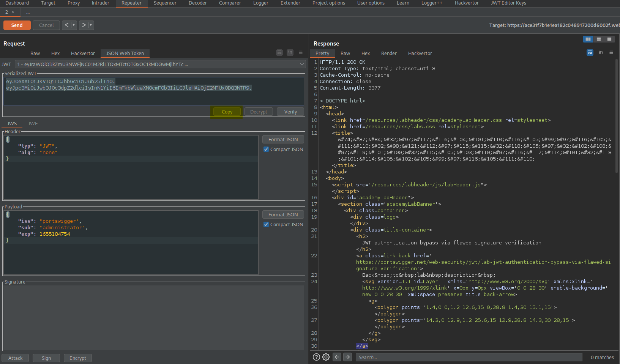Open the top-level Hackvertor tab

click(x=467, y=3)
